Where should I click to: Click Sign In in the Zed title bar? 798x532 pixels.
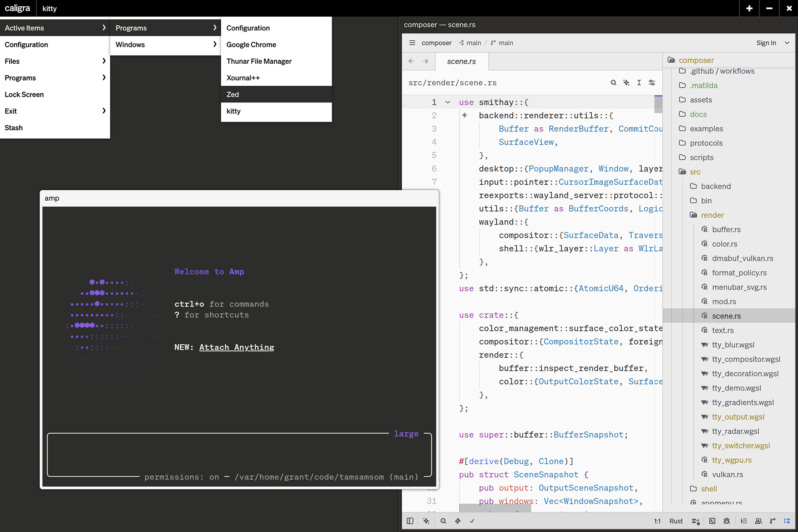766,43
